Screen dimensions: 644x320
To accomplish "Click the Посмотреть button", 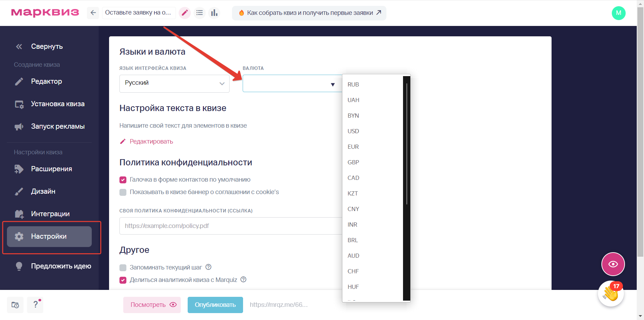I will click(x=152, y=305).
